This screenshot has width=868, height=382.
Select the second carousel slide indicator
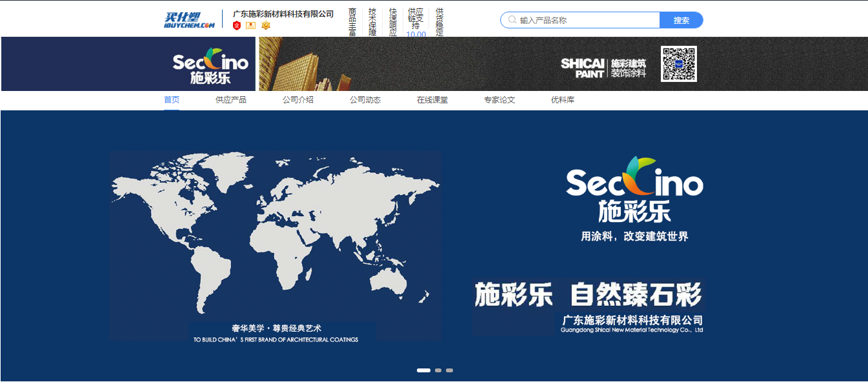pos(438,370)
